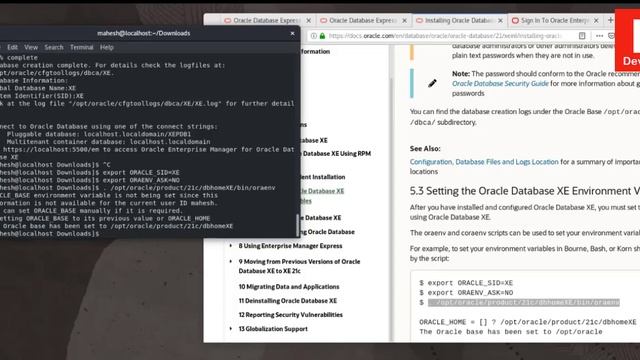
Task: Click 'export ORAENV_ASK=NO' line in docs code
Action: click(466, 293)
